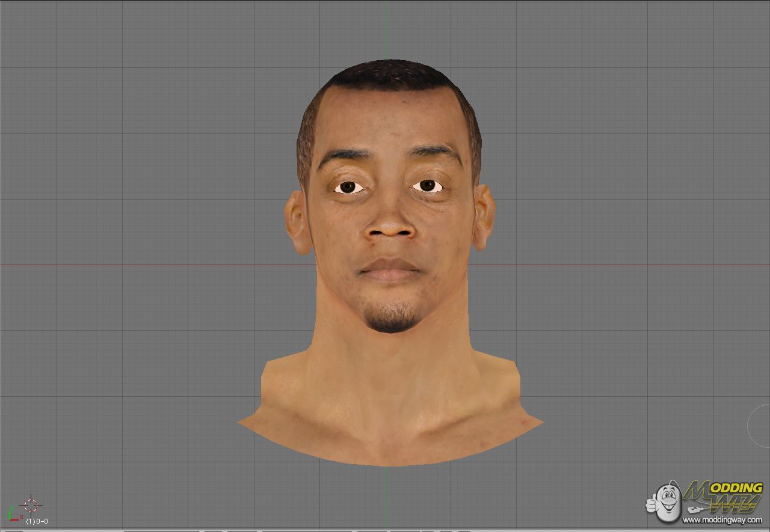Select the partial circle object at right edge
770x532 pixels.
(759, 426)
